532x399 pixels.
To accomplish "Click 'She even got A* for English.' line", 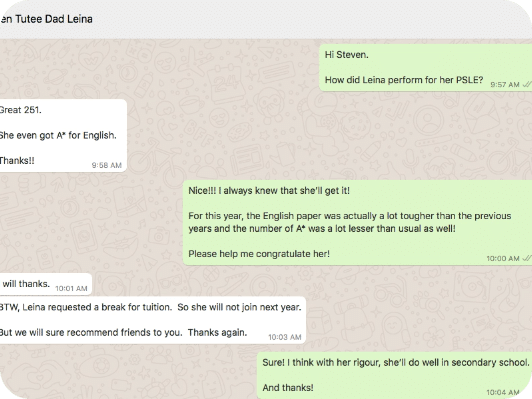I will [x=58, y=135].
